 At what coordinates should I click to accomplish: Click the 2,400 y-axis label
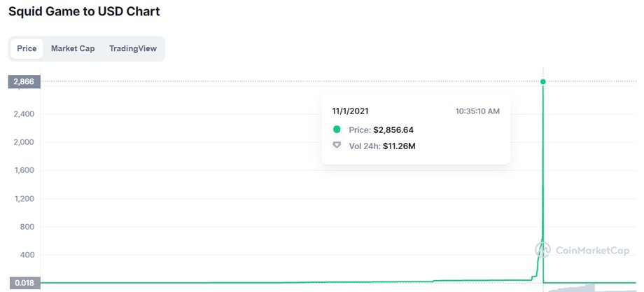tap(23, 113)
